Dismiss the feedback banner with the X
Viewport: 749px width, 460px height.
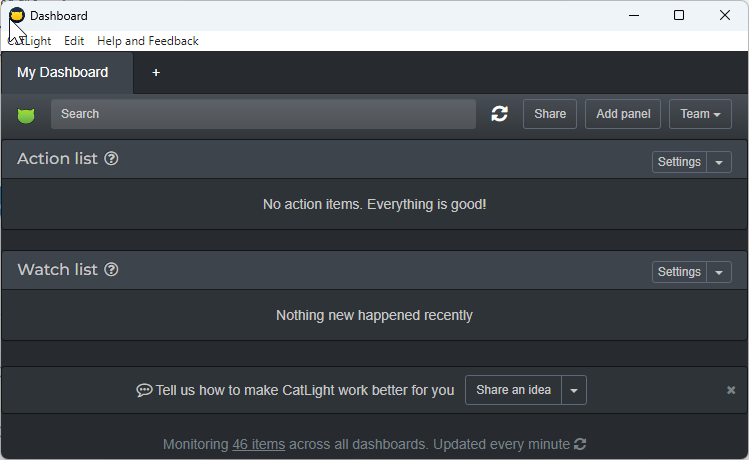click(x=731, y=390)
